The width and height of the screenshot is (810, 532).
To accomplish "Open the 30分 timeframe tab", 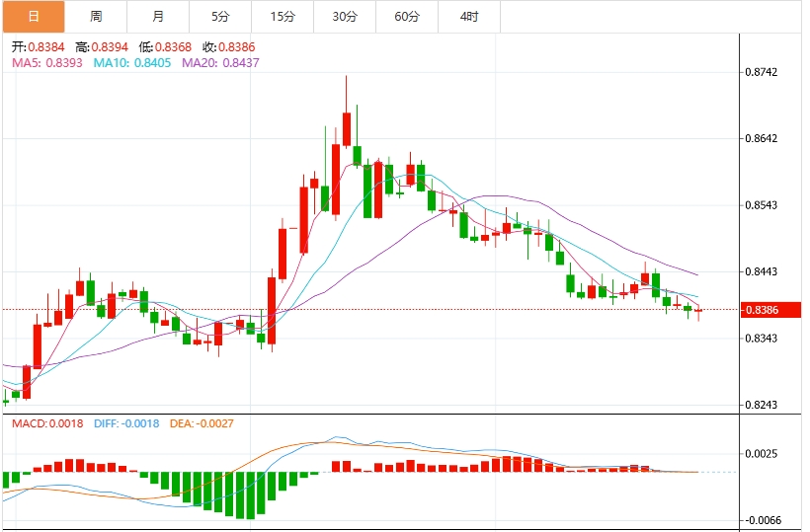I will point(345,17).
